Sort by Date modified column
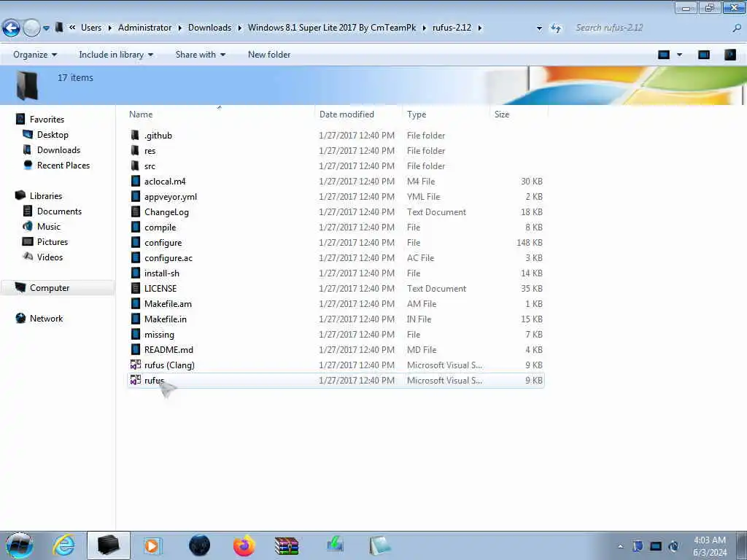The height and width of the screenshot is (560, 747). tap(347, 114)
